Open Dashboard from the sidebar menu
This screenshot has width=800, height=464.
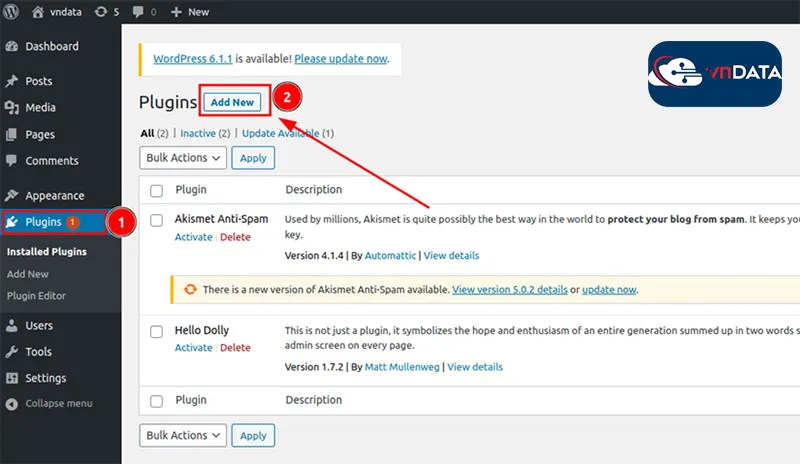tap(52, 46)
